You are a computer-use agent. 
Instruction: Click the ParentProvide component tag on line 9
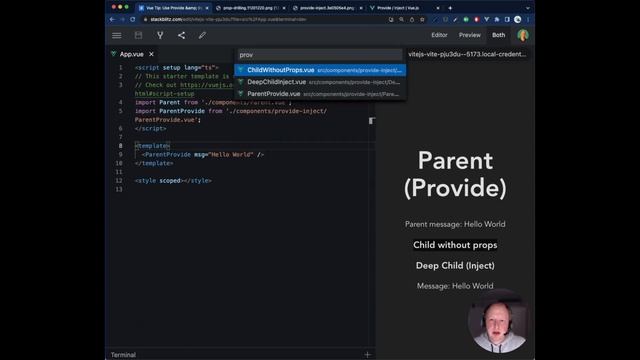[203, 155]
